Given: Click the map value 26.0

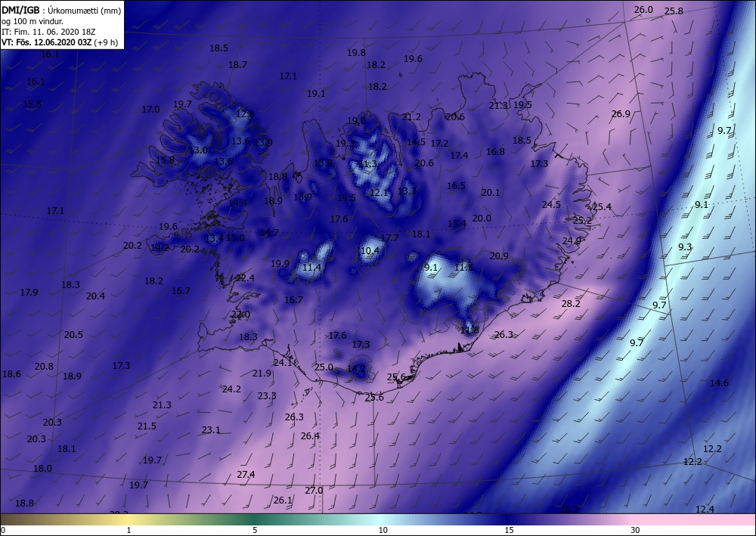Looking at the screenshot, I should (643, 10).
